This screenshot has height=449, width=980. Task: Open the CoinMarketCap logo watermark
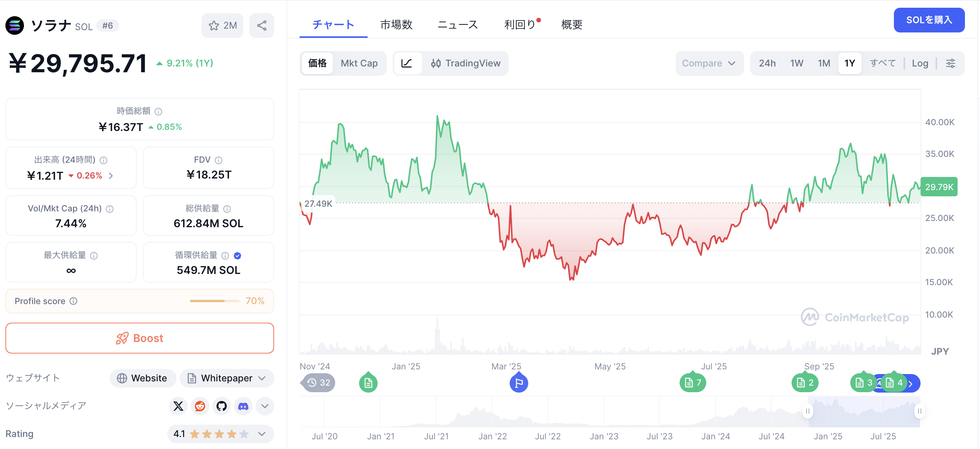click(855, 317)
